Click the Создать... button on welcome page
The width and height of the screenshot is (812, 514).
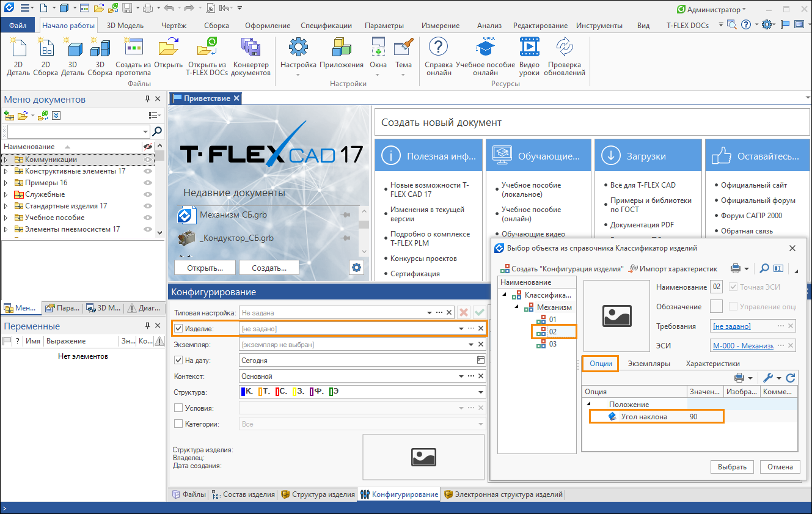[269, 268]
